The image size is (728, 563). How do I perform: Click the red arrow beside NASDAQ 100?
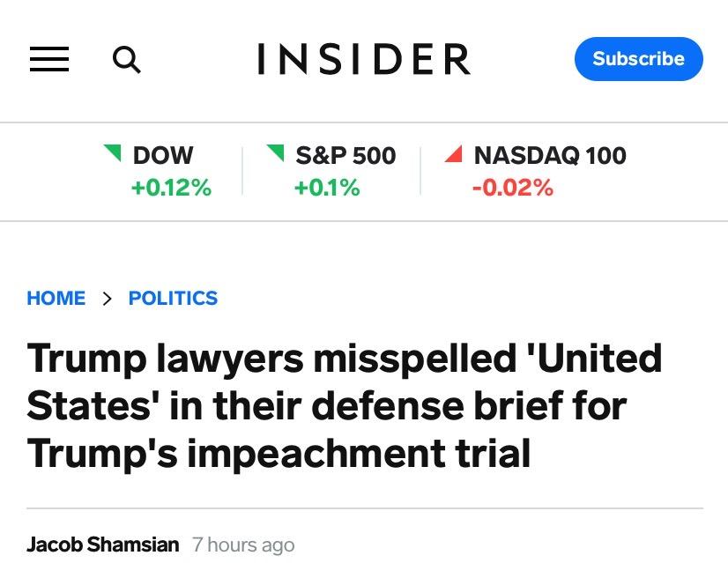coord(454,154)
